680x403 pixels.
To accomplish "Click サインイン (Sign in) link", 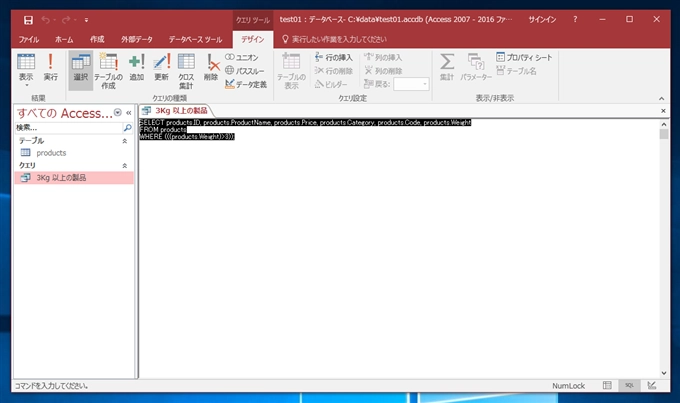I will click(542, 20).
